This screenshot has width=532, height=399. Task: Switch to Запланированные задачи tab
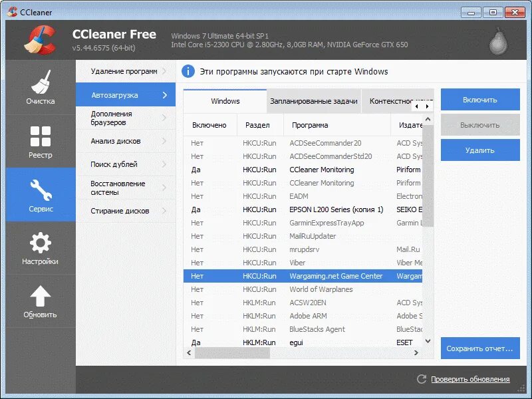point(314,101)
